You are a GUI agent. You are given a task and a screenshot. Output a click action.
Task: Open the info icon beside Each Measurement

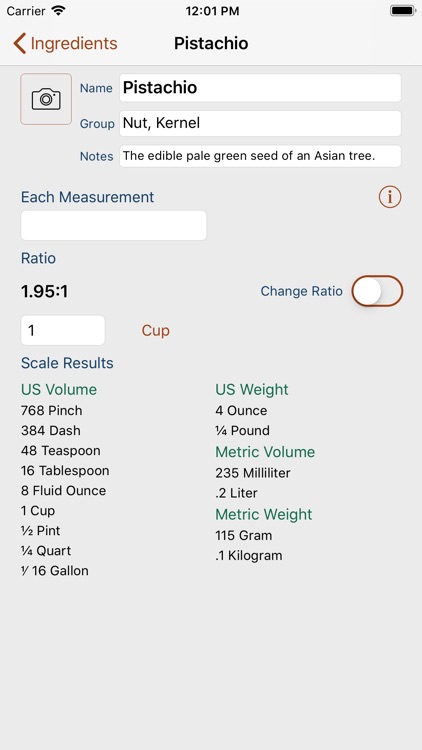pyautogui.click(x=390, y=197)
